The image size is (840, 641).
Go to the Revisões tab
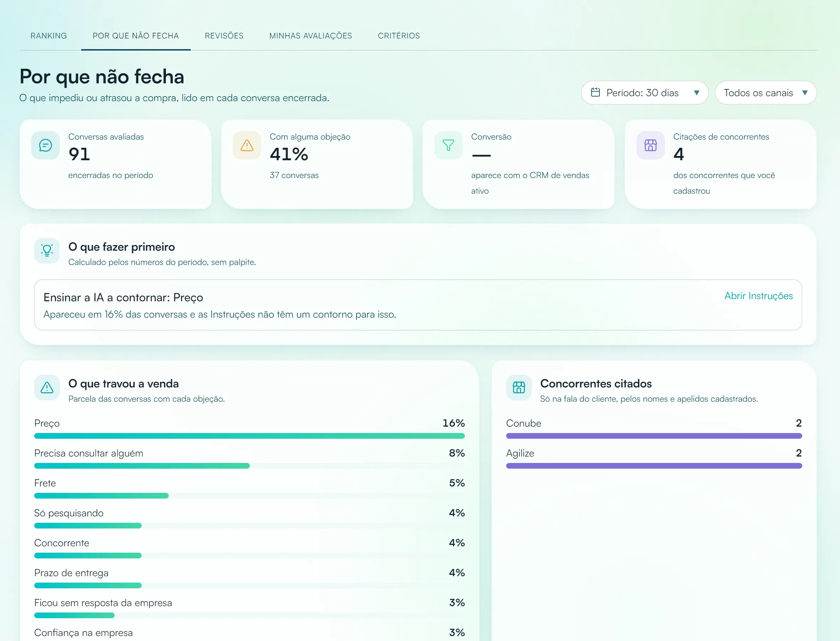coord(224,36)
